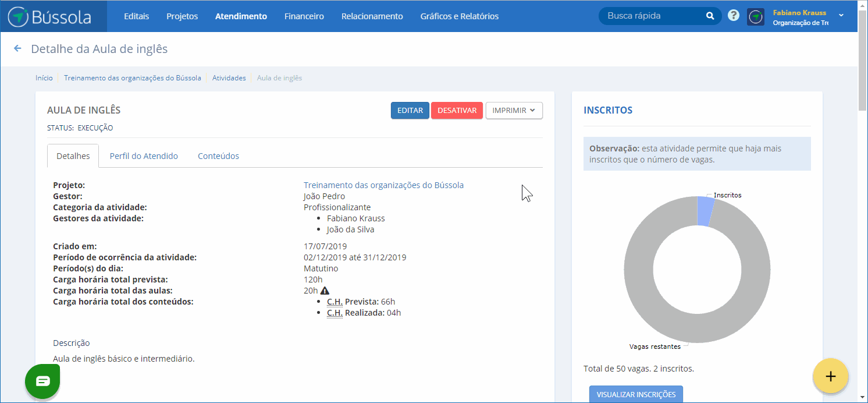
Task: Click the blue Inscritos chart segment
Action: coord(705,211)
